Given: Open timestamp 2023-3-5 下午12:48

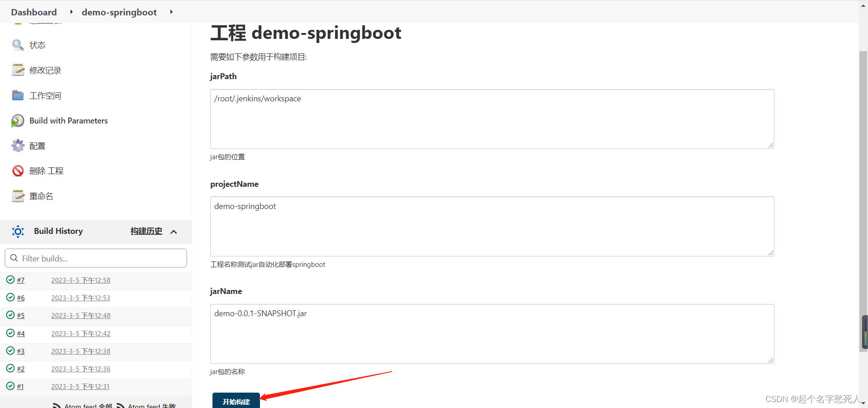Looking at the screenshot, I should click(81, 315).
